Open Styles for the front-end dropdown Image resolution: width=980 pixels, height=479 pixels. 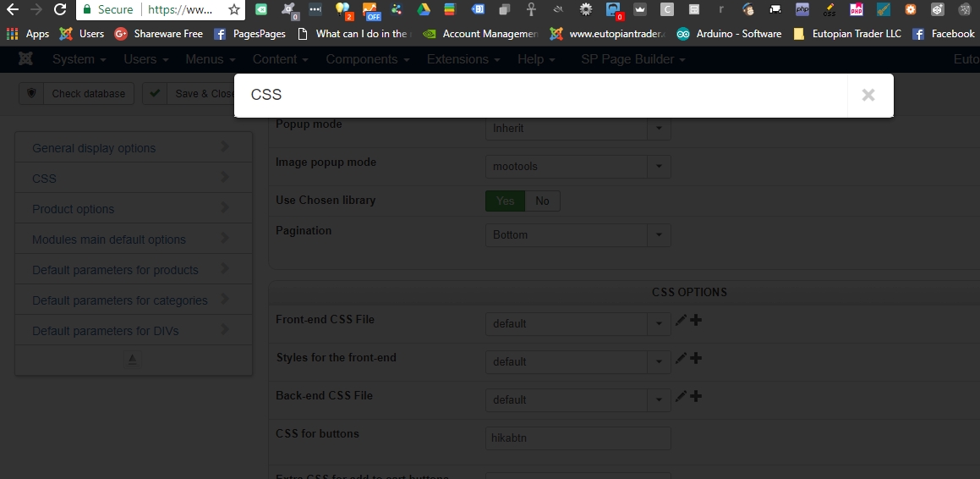(578, 362)
